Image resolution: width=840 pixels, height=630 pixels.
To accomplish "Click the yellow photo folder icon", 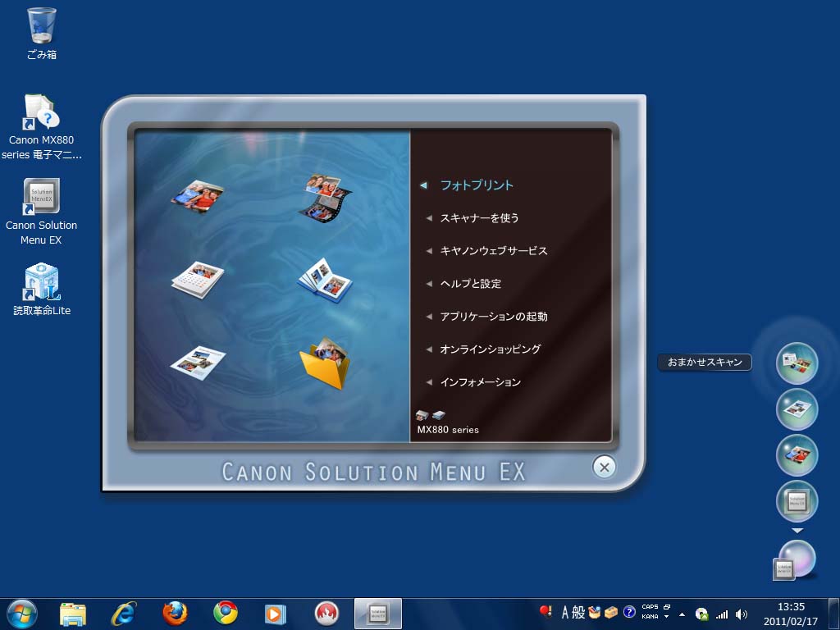I will click(x=325, y=363).
